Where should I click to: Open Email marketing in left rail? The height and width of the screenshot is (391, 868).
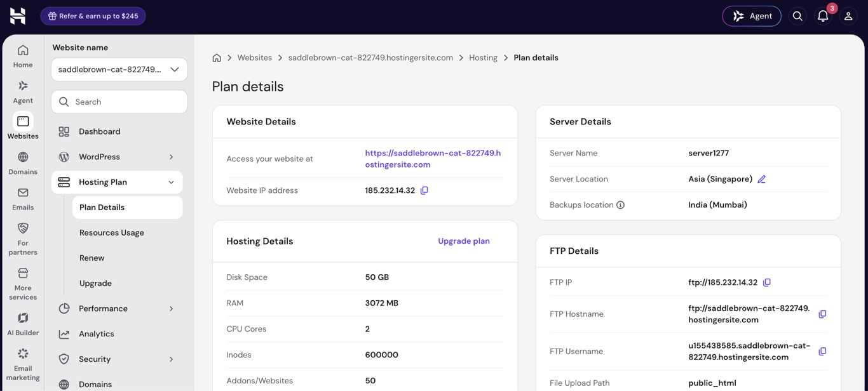[23, 364]
